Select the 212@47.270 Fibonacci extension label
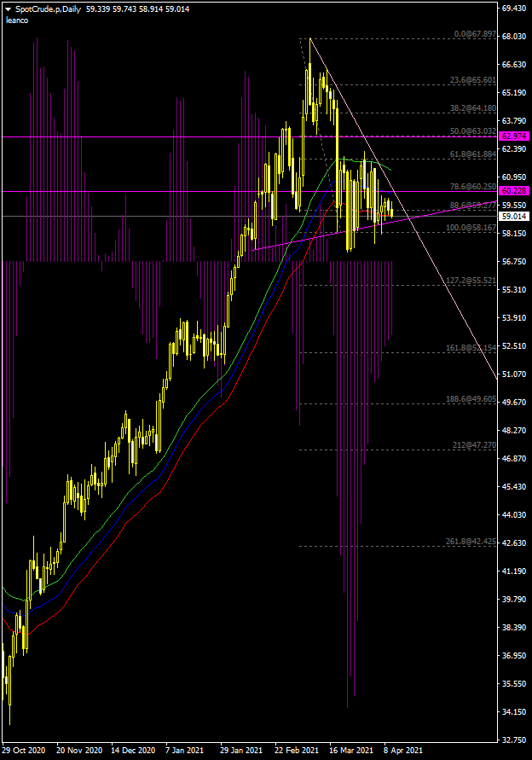Image resolution: width=532 pixels, height=760 pixels. tap(475, 445)
